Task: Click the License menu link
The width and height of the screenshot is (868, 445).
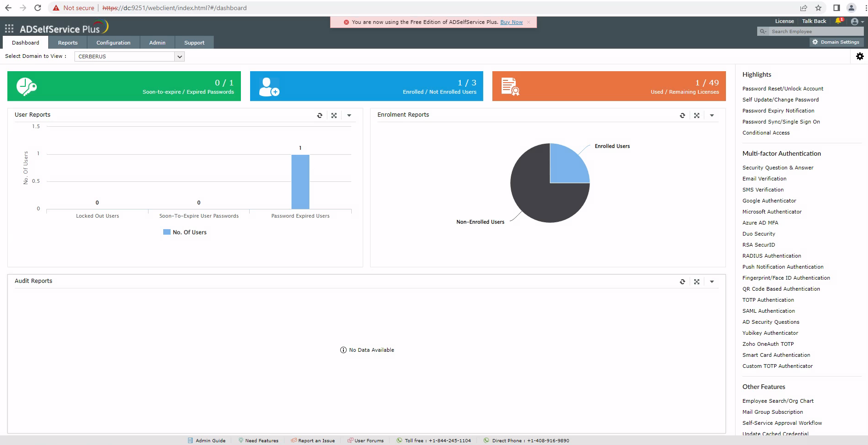Action: tap(784, 21)
